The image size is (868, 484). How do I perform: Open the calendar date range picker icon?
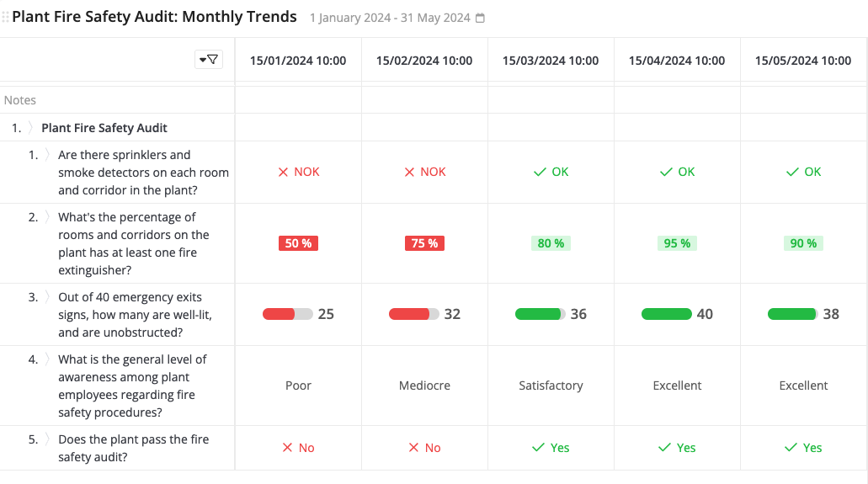[x=480, y=19]
